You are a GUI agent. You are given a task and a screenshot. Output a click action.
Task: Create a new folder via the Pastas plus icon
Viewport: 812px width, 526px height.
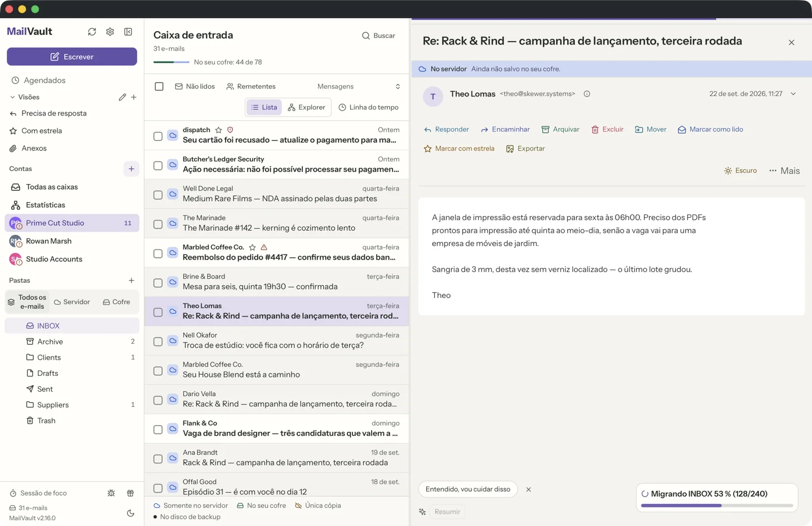pyautogui.click(x=131, y=280)
